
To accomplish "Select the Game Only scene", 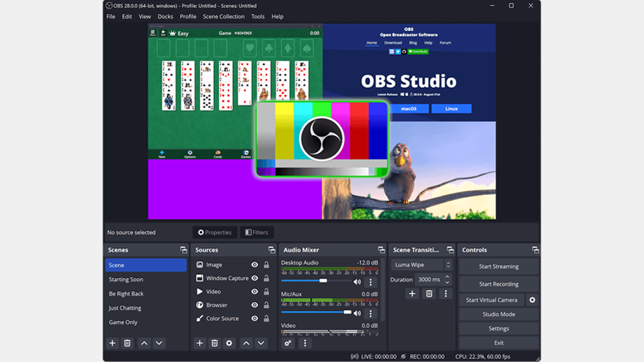I will tap(146, 322).
